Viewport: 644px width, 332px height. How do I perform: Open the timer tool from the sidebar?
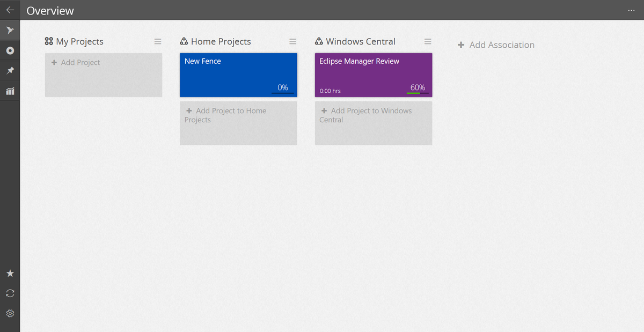(x=10, y=50)
